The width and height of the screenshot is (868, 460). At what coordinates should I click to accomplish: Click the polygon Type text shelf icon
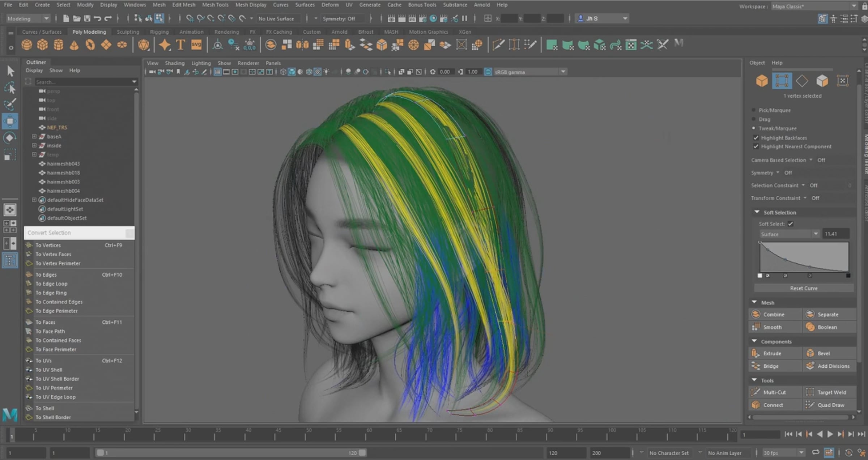[180, 45]
